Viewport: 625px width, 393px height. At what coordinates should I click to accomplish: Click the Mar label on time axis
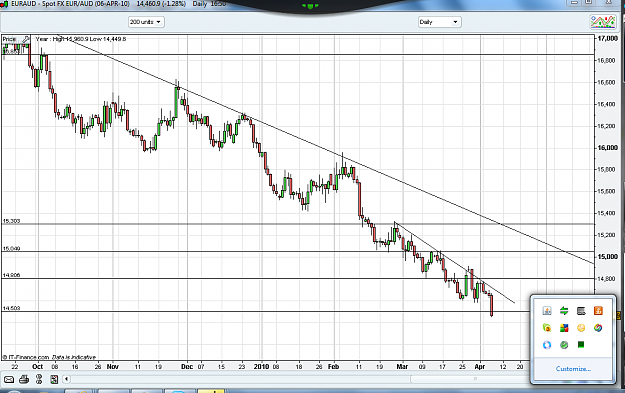(403, 367)
